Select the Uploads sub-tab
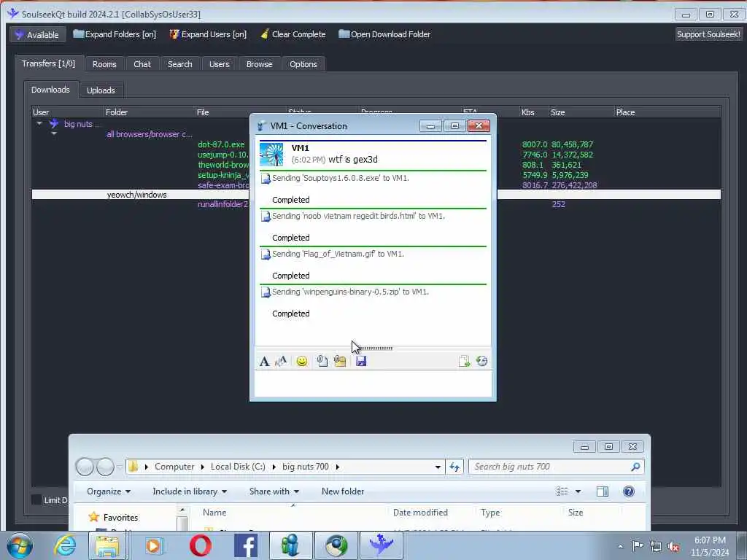 click(101, 90)
